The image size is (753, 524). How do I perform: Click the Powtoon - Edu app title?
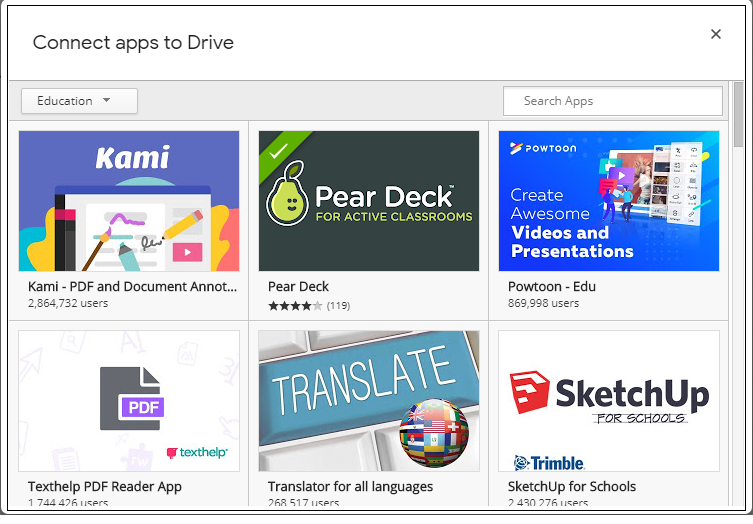[552, 287]
